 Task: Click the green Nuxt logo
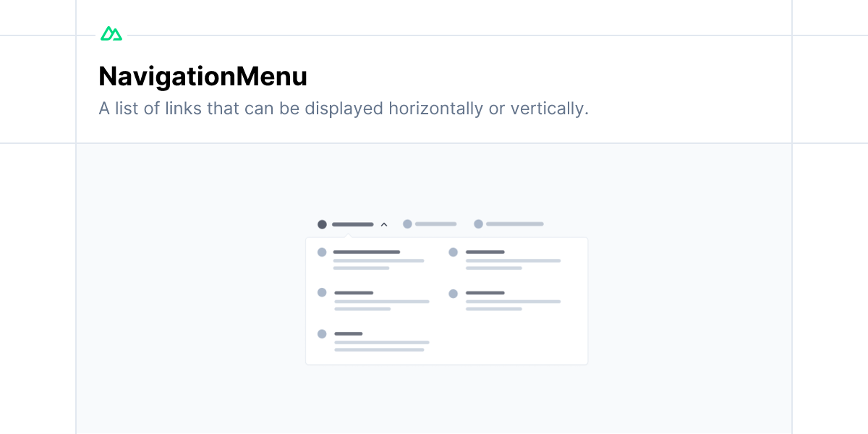[x=111, y=34]
